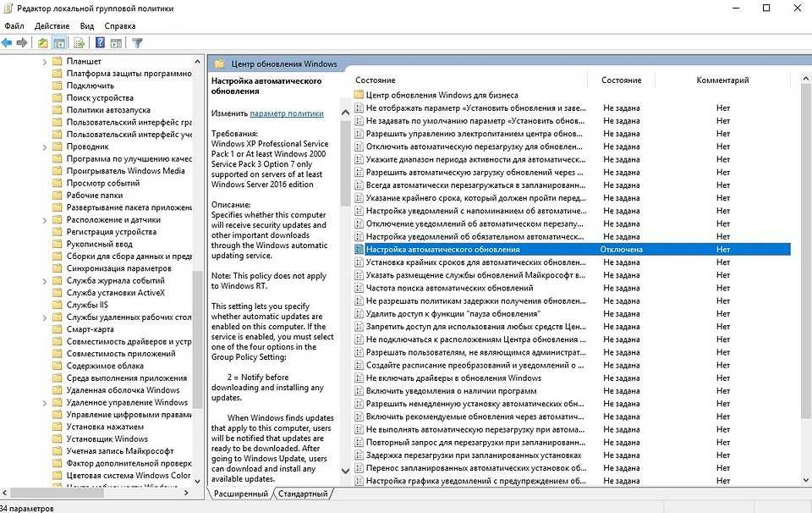Click the Forward arrow in the toolbar
The width and height of the screenshot is (812, 513).
20,42
